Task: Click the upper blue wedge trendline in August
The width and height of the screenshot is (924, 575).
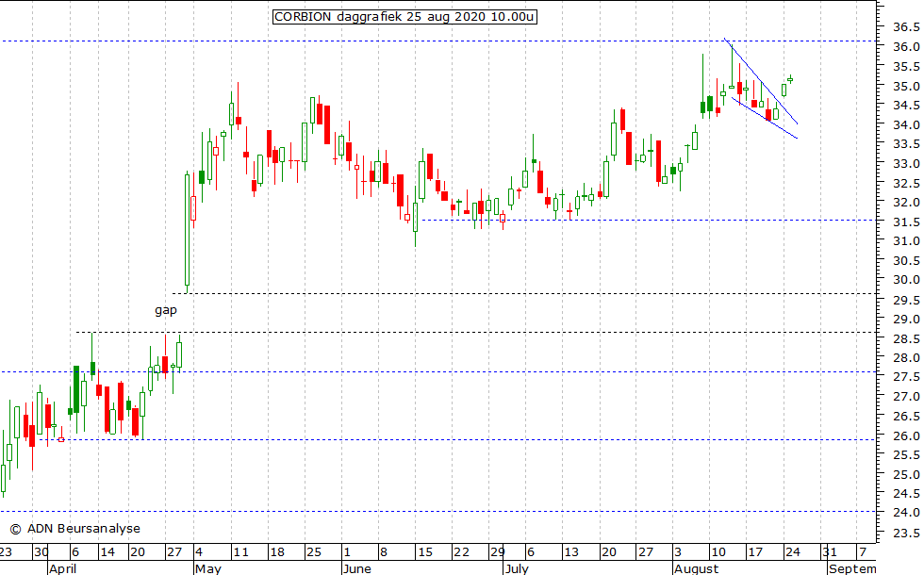Action: 761,81
